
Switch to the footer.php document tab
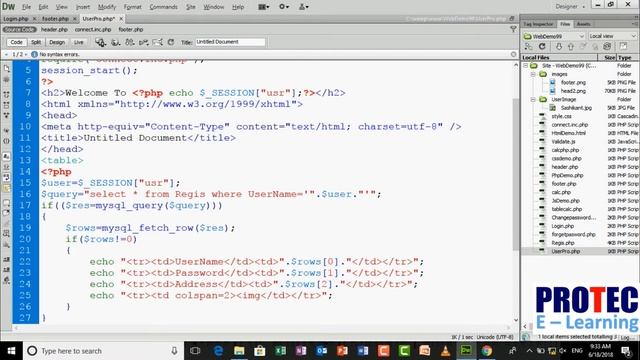55,19
